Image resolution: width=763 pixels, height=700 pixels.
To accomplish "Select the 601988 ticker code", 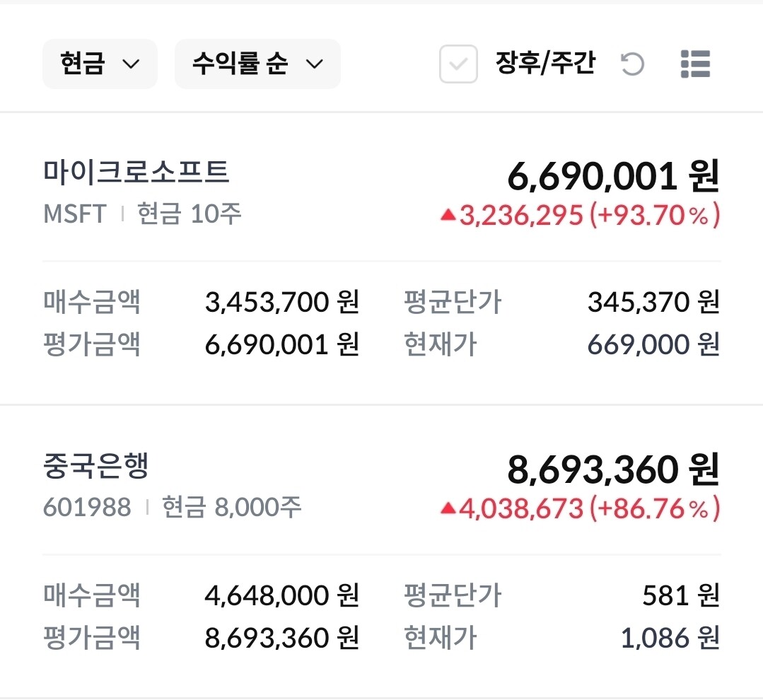I will pyautogui.click(x=87, y=507).
